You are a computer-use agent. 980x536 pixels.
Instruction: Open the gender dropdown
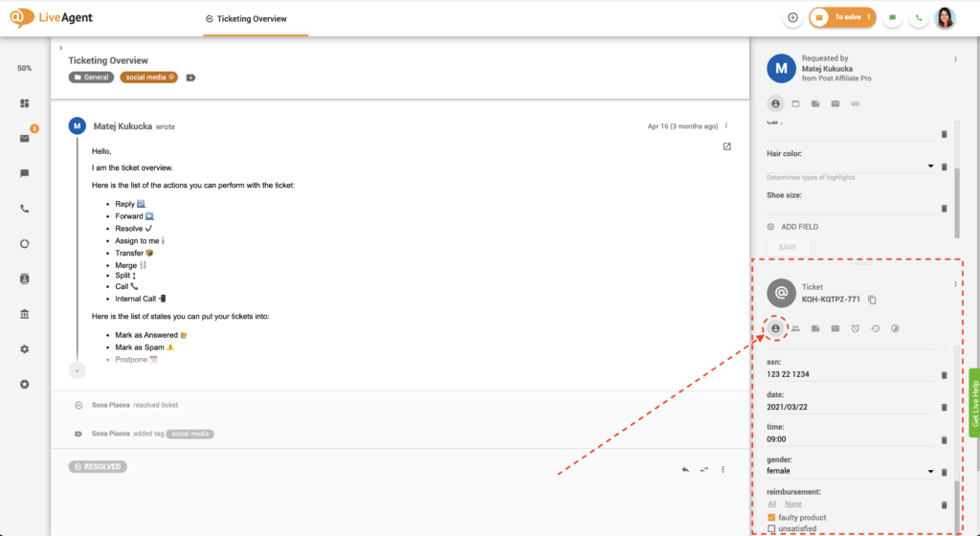pos(931,472)
